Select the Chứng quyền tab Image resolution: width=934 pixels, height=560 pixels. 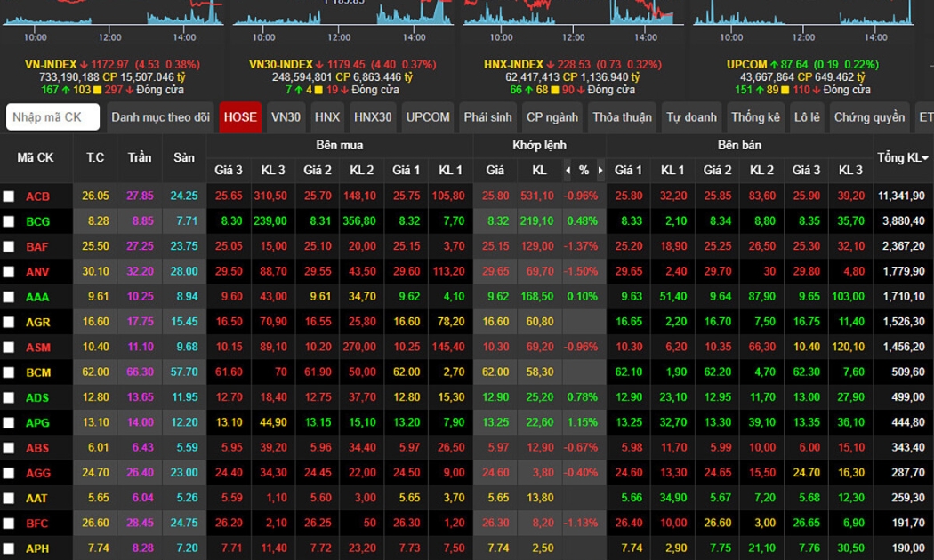(869, 117)
